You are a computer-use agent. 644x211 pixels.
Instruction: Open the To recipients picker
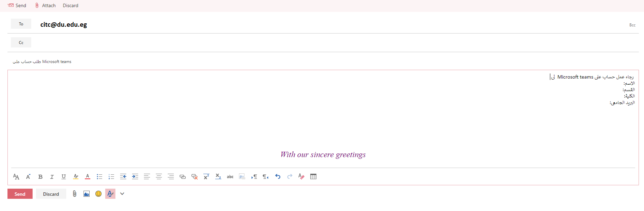pyautogui.click(x=21, y=24)
